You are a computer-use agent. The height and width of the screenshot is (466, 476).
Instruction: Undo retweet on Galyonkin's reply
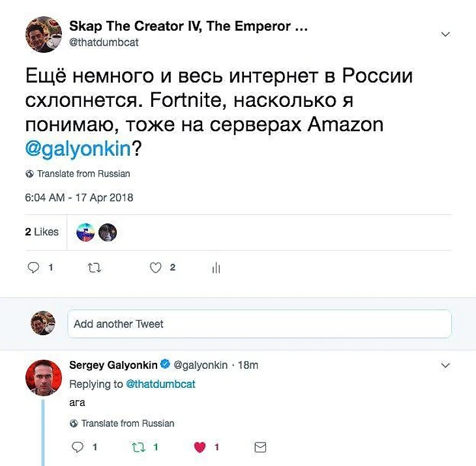139,447
